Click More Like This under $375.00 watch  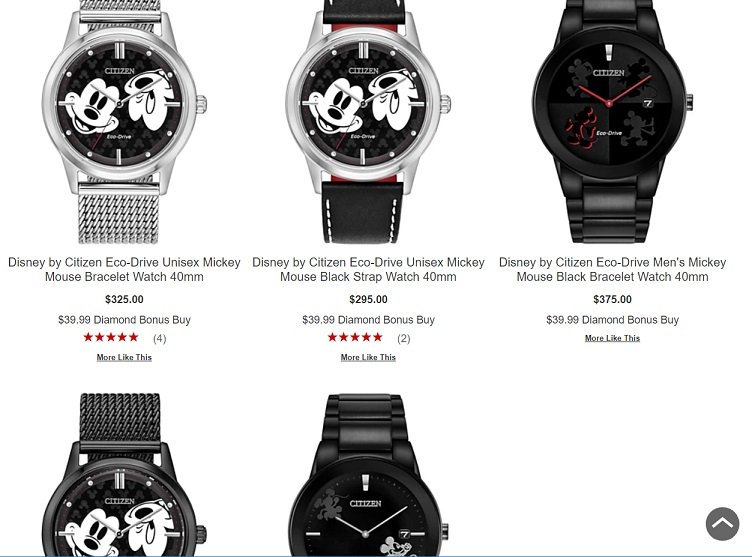(612, 338)
